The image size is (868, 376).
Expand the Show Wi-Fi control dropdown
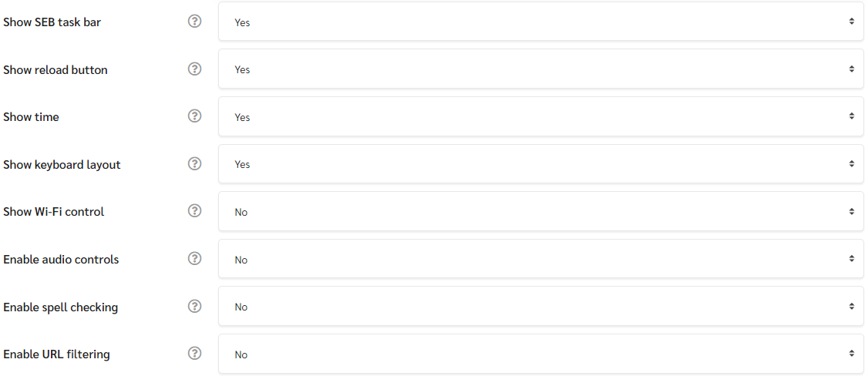pos(541,212)
